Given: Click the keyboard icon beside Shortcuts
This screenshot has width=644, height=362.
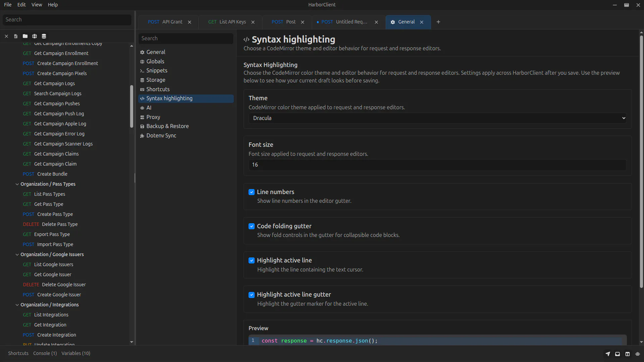Looking at the screenshot, I should [142, 89].
